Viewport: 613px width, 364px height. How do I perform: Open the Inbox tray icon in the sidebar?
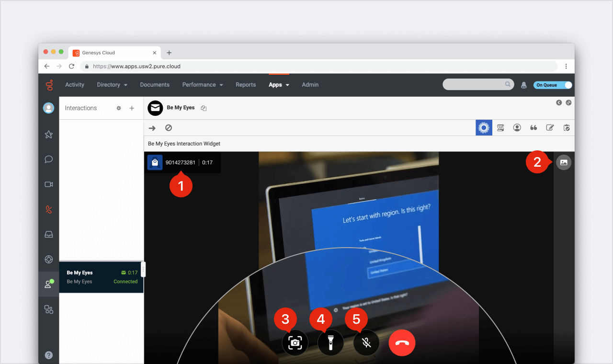[x=49, y=235]
